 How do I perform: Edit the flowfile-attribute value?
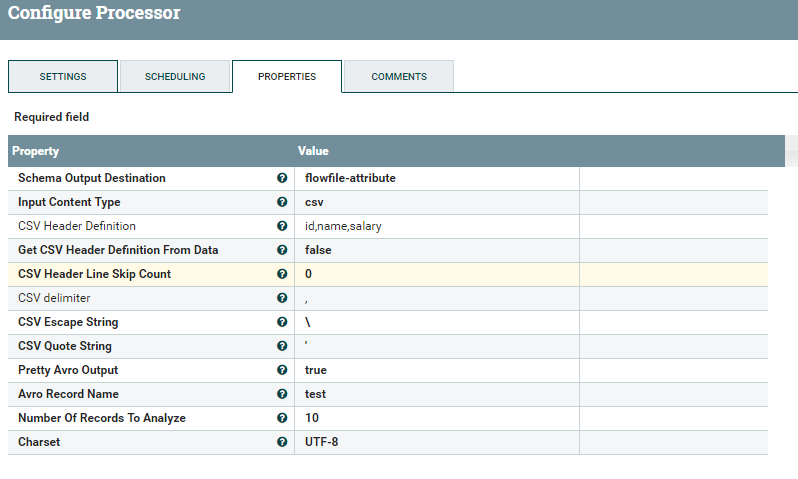(350, 178)
